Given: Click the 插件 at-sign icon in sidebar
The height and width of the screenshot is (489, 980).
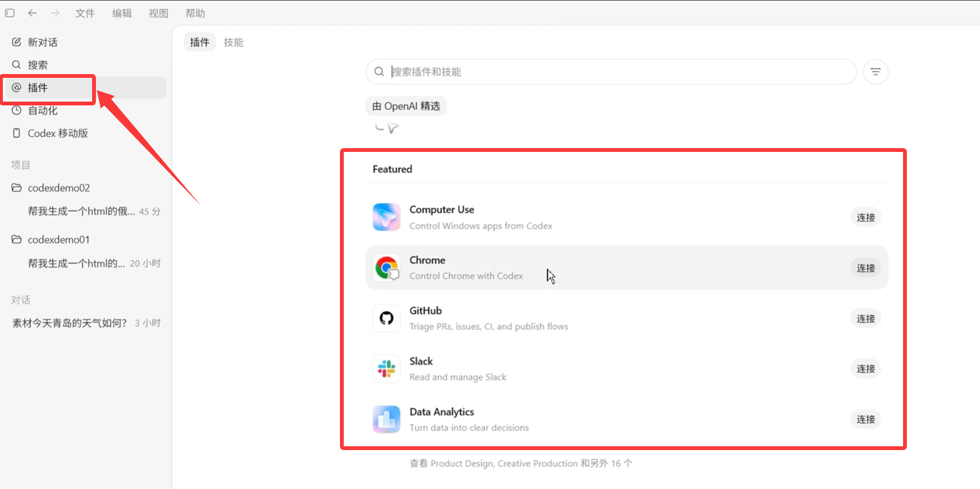Looking at the screenshot, I should click(17, 87).
